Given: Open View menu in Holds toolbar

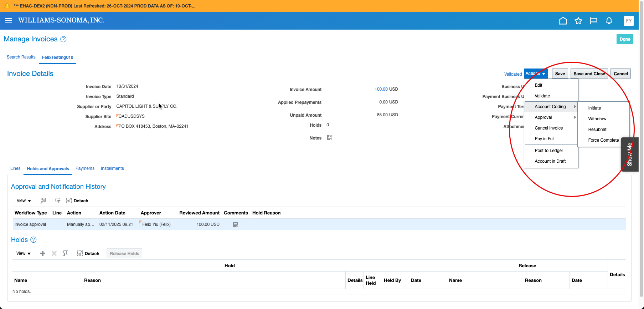Looking at the screenshot, I should point(24,253).
